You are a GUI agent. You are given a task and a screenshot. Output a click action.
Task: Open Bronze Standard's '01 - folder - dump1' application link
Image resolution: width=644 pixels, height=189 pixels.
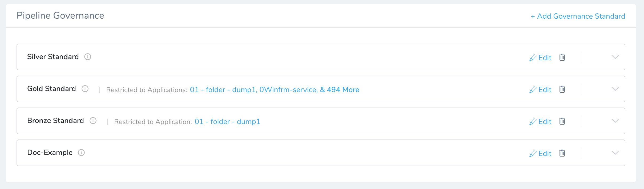(227, 122)
